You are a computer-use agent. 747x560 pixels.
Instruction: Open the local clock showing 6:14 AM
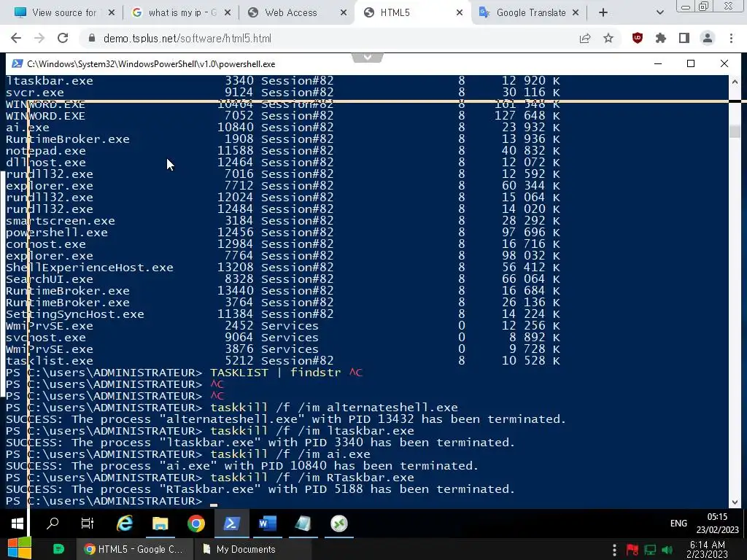tap(707, 550)
